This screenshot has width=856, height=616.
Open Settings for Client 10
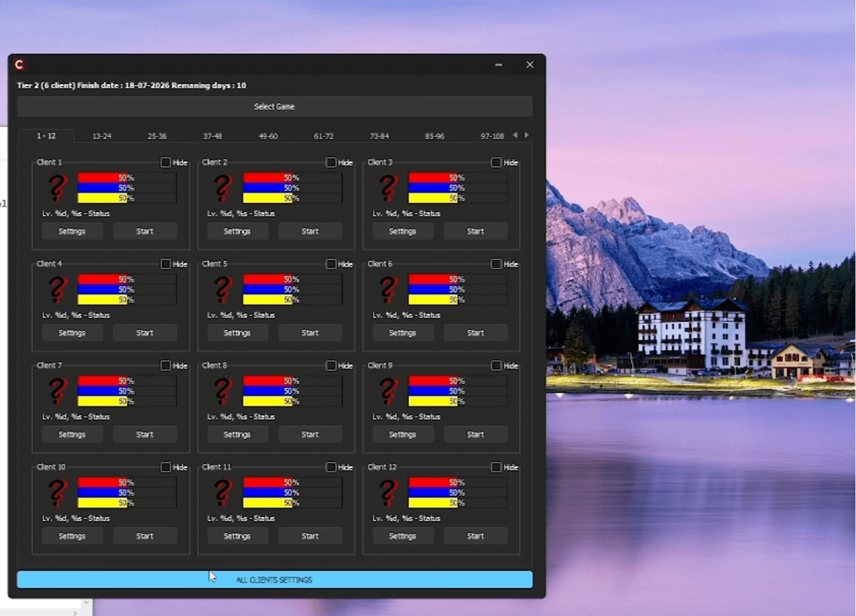(72, 536)
